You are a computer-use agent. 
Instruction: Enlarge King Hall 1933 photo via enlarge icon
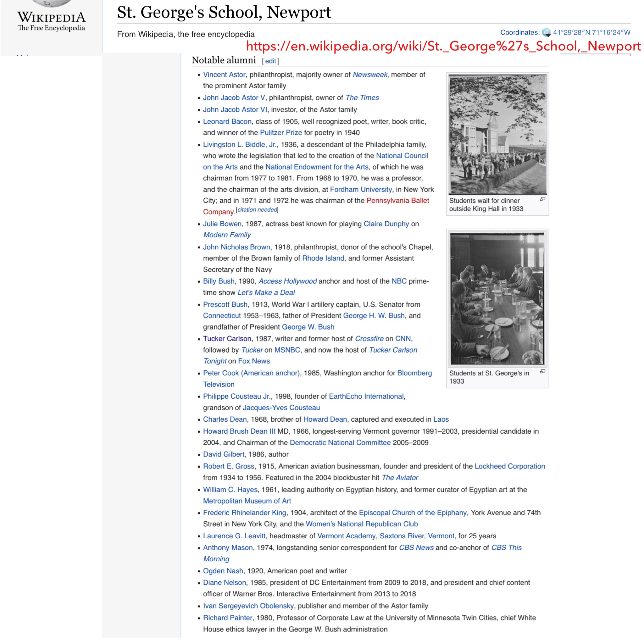[543, 199]
